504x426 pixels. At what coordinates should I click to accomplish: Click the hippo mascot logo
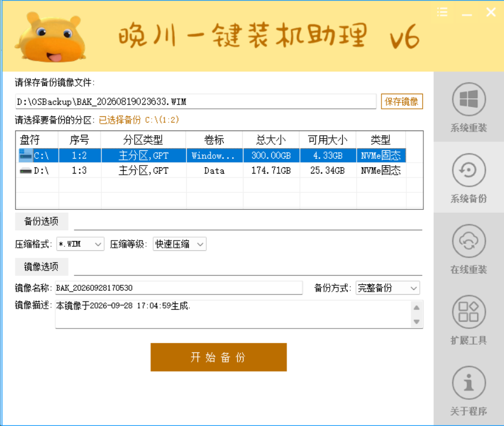(x=51, y=37)
